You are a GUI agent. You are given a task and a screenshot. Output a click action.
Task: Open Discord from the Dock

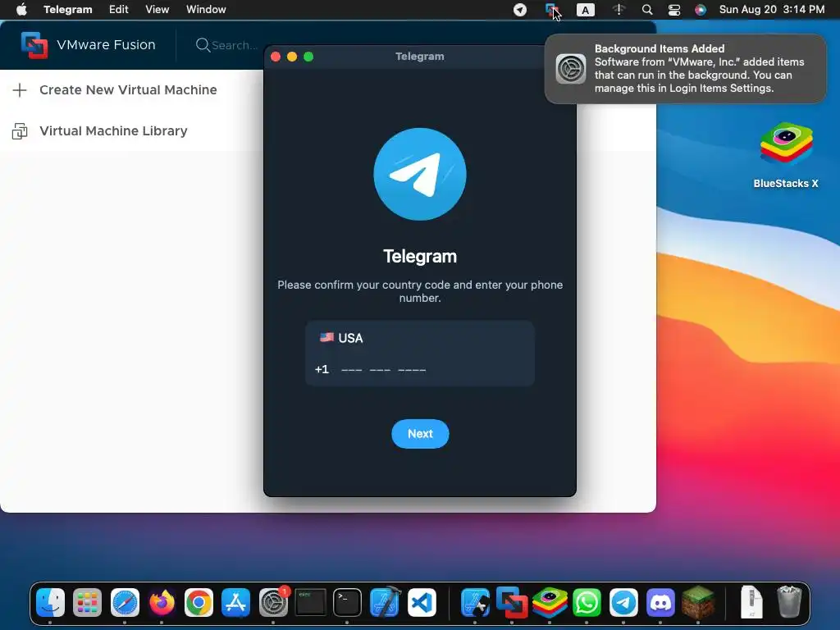[660, 603]
